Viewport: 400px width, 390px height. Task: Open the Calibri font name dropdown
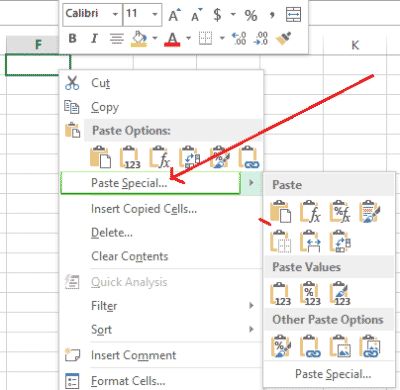tap(115, 14)
